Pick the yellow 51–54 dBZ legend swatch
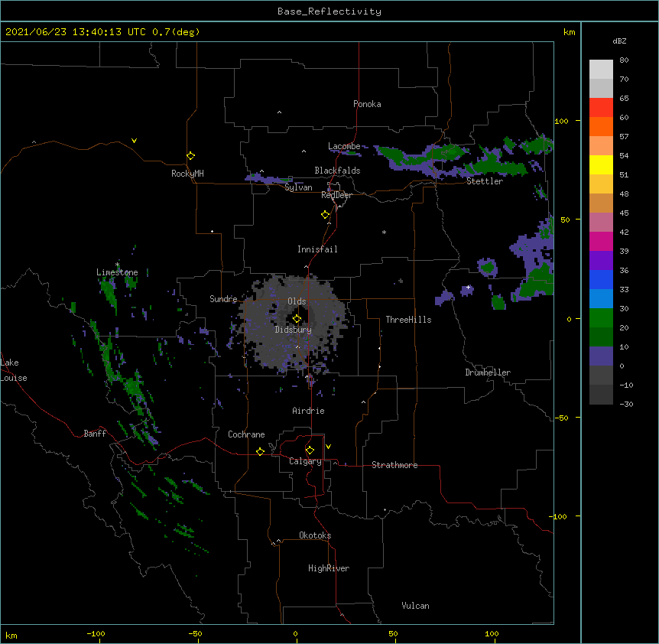The width and height of the screenshot is (659, 644). 601,164
